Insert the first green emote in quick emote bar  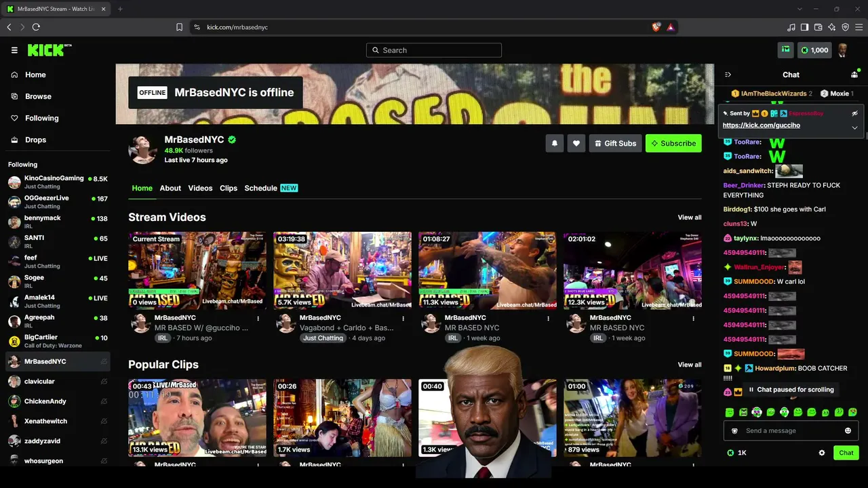730,412
